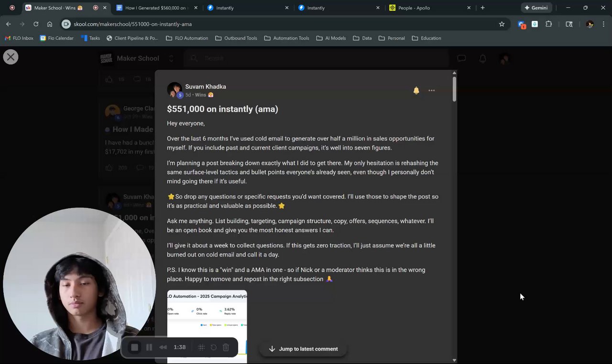
Task: Stop the screen recording
Action: point(135,347)
